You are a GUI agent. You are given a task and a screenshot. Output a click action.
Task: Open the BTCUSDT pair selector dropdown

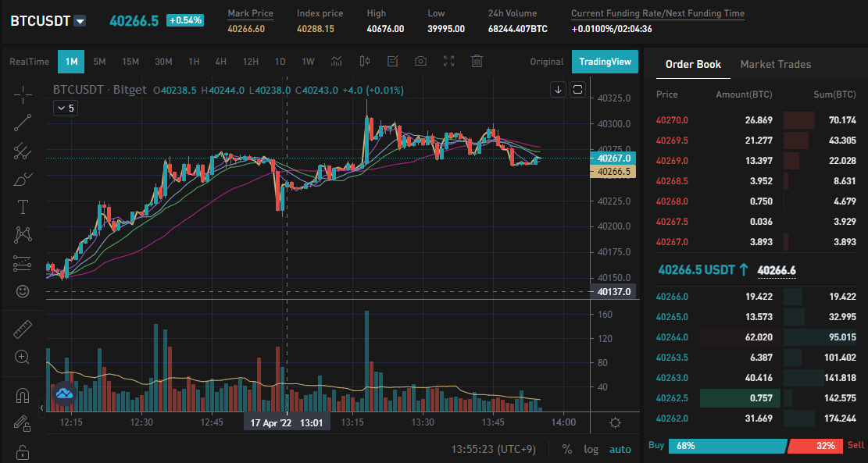coord(80,22)
